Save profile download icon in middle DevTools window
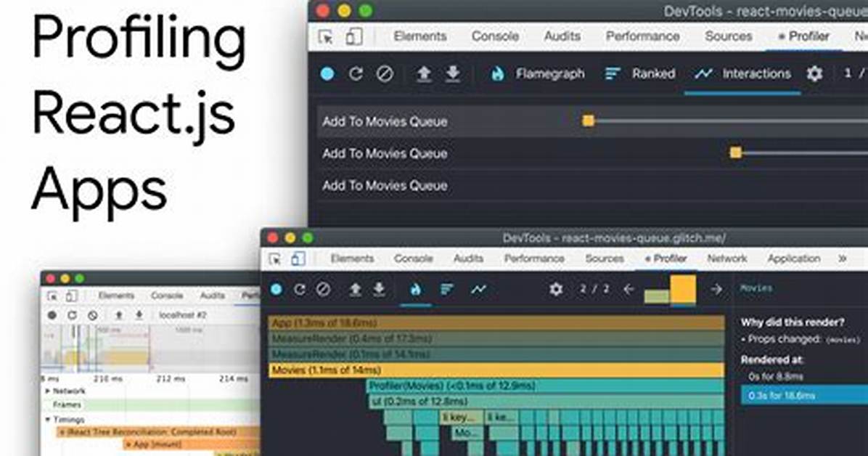 click(x=379, y=289)
